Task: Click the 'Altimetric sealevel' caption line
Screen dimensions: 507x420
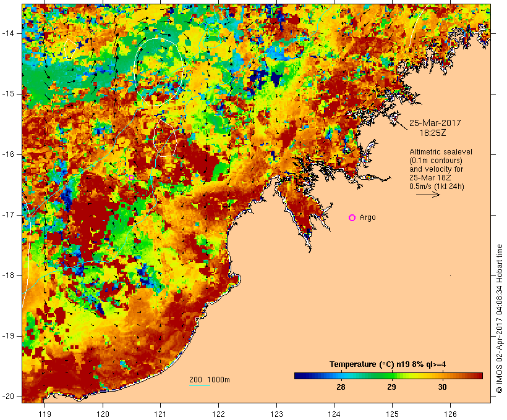Action: [x=441, y=152]
